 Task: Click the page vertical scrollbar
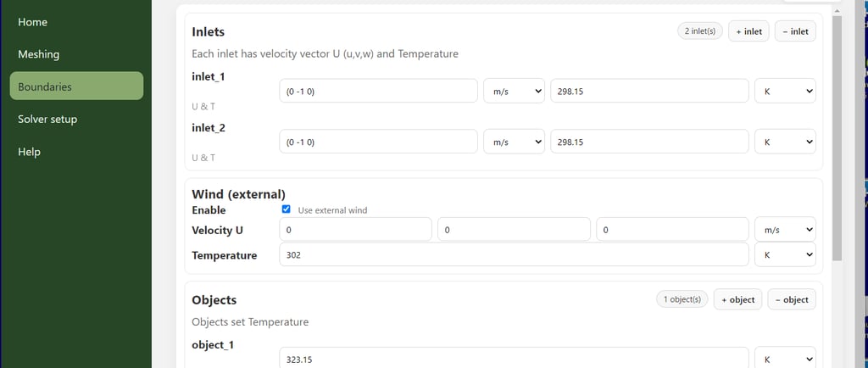837,136
